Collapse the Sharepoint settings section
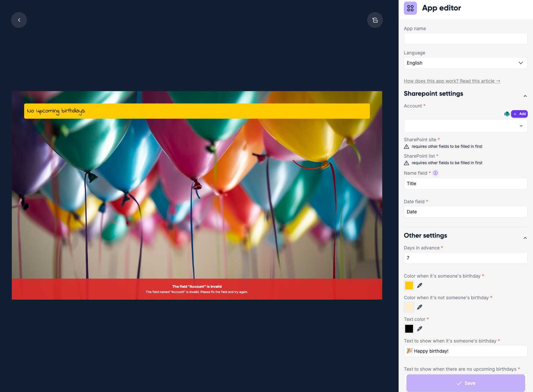Image resolution: width=533 pixels, height=392 pixels. coord(525,96)
